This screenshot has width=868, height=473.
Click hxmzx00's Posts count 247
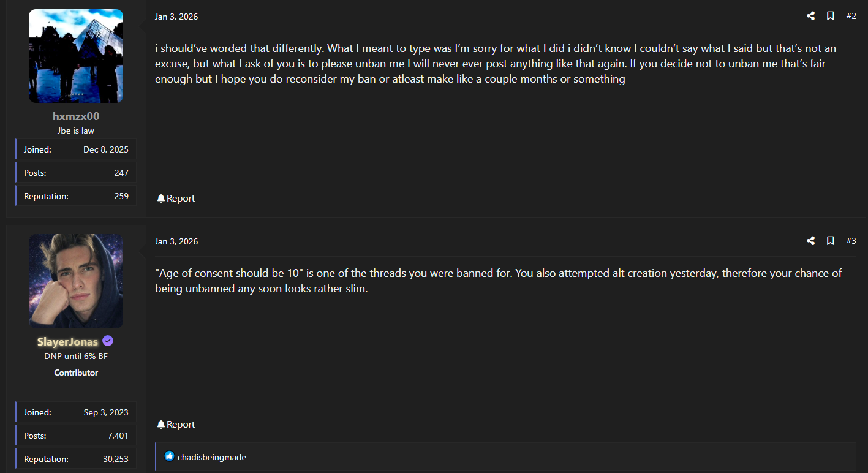[121, 173]
